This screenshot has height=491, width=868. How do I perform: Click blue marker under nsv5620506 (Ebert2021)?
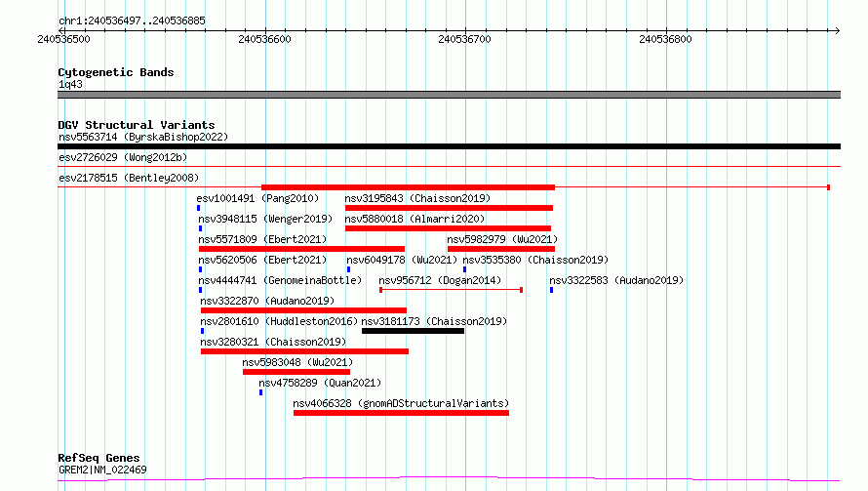(x=200, y=269)
